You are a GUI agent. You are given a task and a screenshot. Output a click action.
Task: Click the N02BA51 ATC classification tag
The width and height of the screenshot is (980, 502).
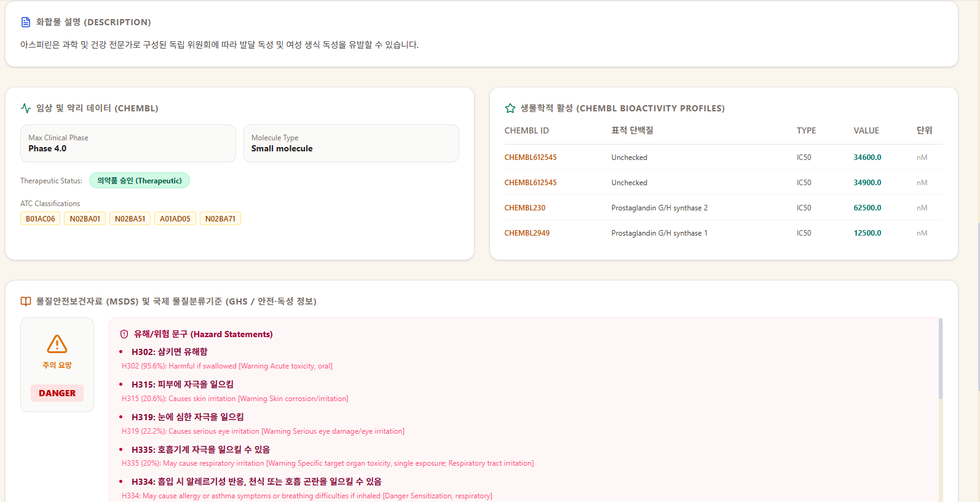coord(130,218)
